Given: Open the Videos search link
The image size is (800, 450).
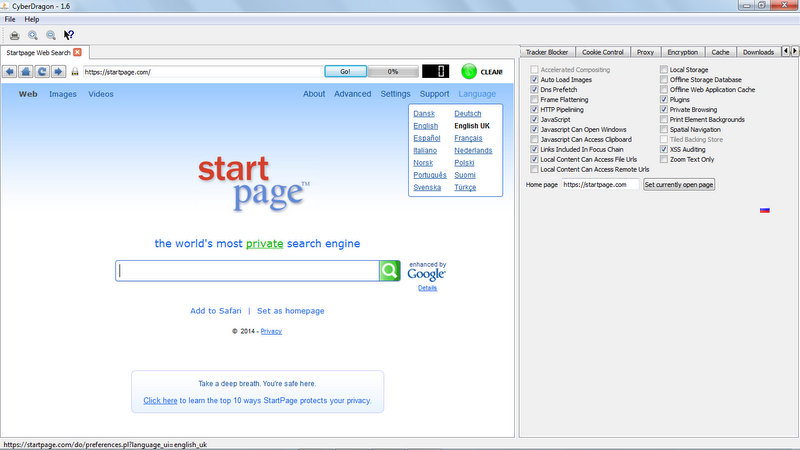Looking at the screenshot, I should point(101,94).
